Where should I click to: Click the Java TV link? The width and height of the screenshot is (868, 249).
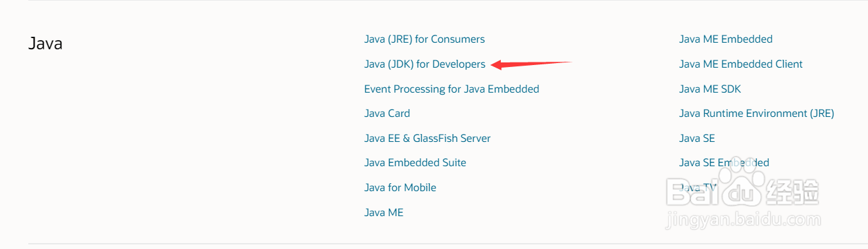click(698, 188)
